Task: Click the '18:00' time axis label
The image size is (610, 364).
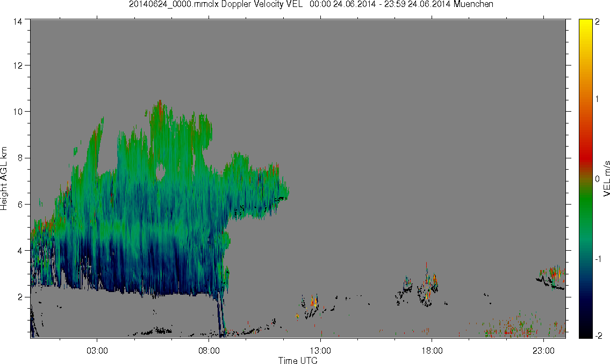Action: pos(432,351)
